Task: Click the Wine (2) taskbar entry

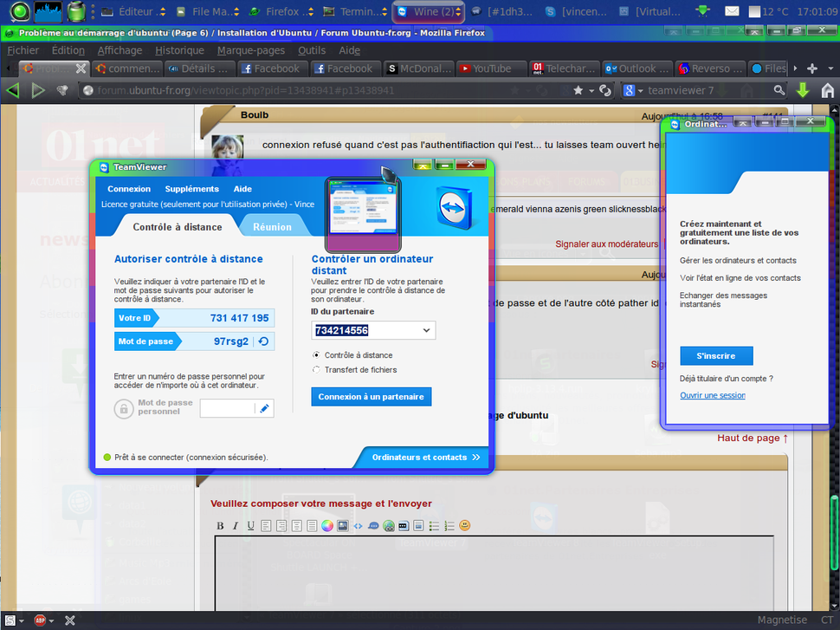Action: pos(430,12)
